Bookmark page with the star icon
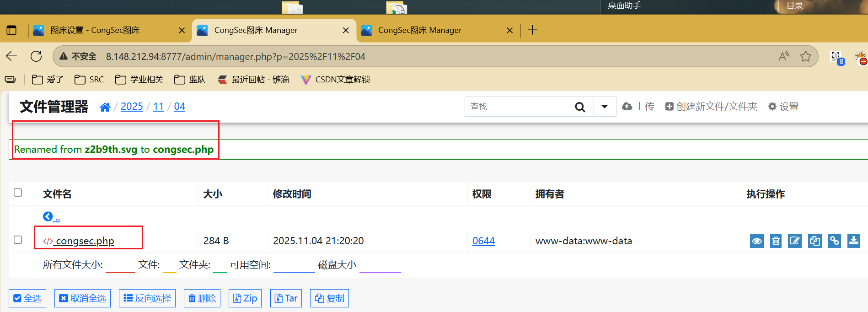This screenshot has height=312, width=868. point(805,56)
